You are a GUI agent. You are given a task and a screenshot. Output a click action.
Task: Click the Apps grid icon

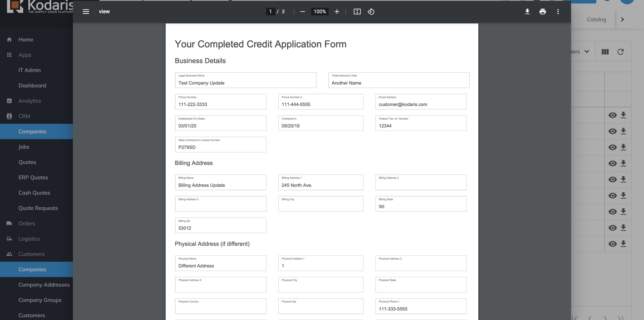(9, 55)
